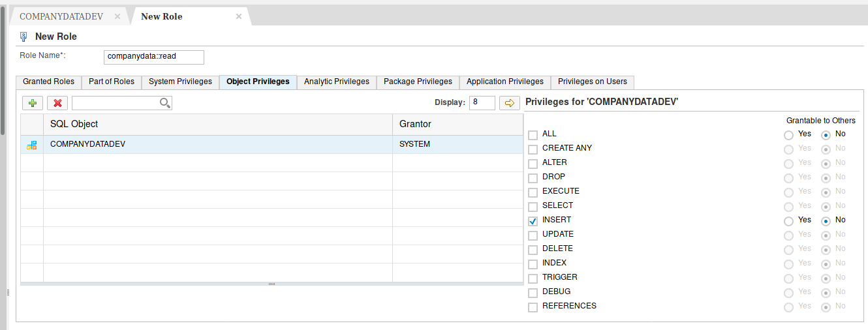Check the ALL privileges checkbox
Image resolution: width=868 pixels, height=330 pixels.
point(533,135)
